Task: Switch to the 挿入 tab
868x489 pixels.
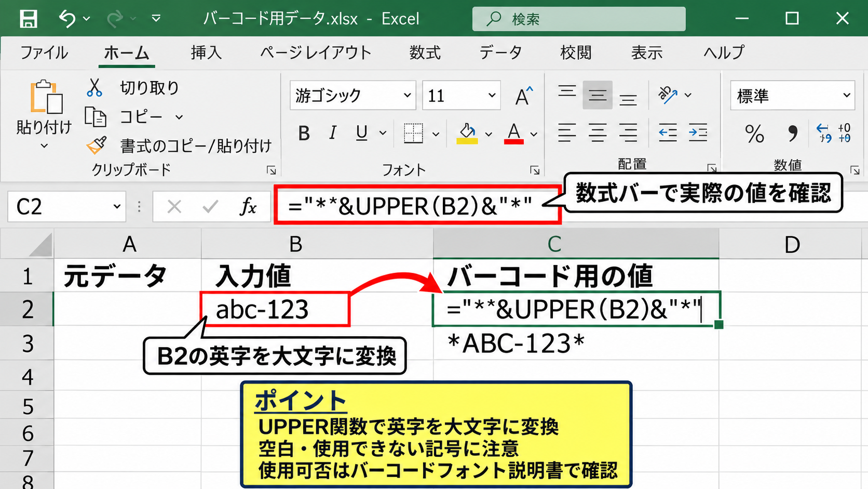Action: point(206,52)
